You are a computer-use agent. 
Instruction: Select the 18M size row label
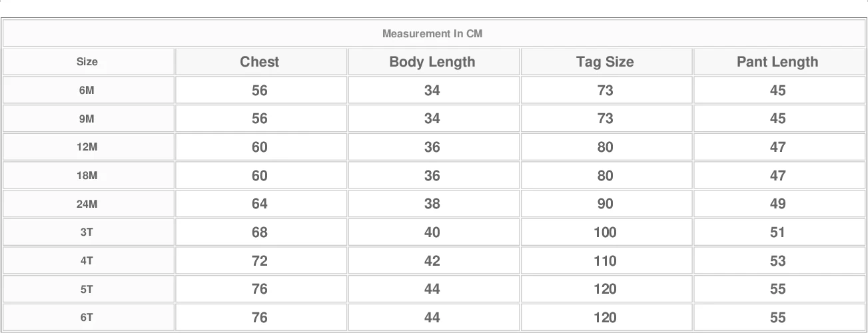coord(87,176)
